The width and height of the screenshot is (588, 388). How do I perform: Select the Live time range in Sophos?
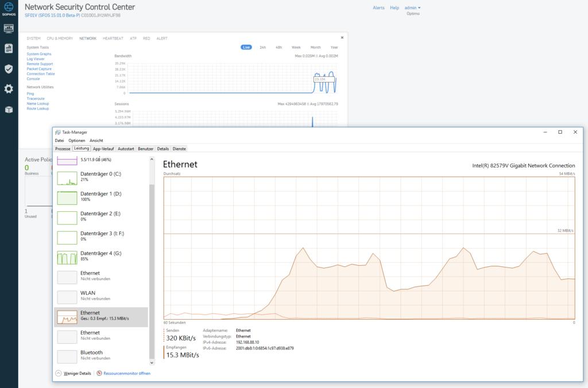click(x=246, y=47)
